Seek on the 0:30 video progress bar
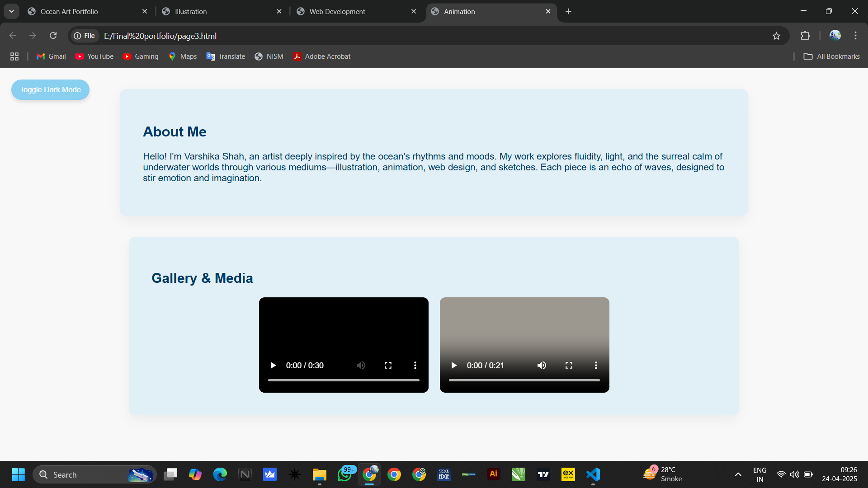 point(344,380)
